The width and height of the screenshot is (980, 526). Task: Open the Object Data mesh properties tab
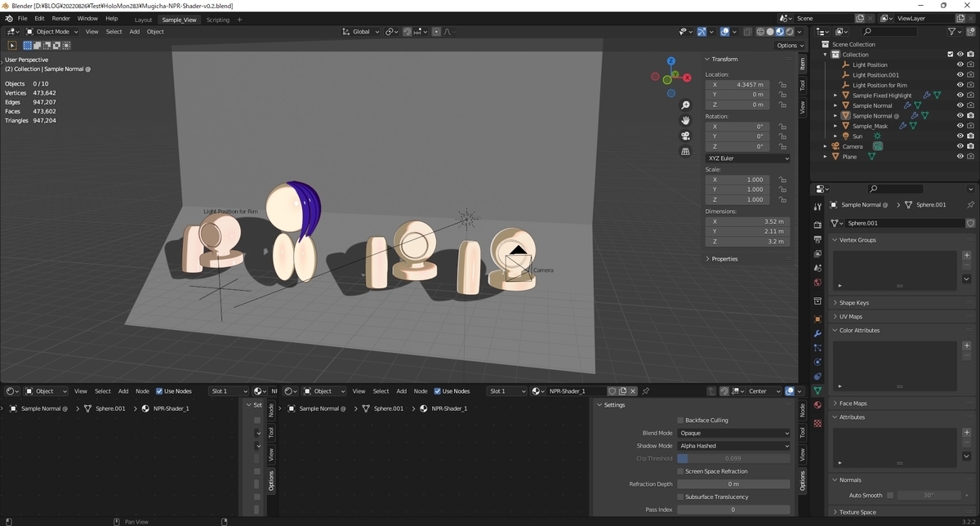817,390
